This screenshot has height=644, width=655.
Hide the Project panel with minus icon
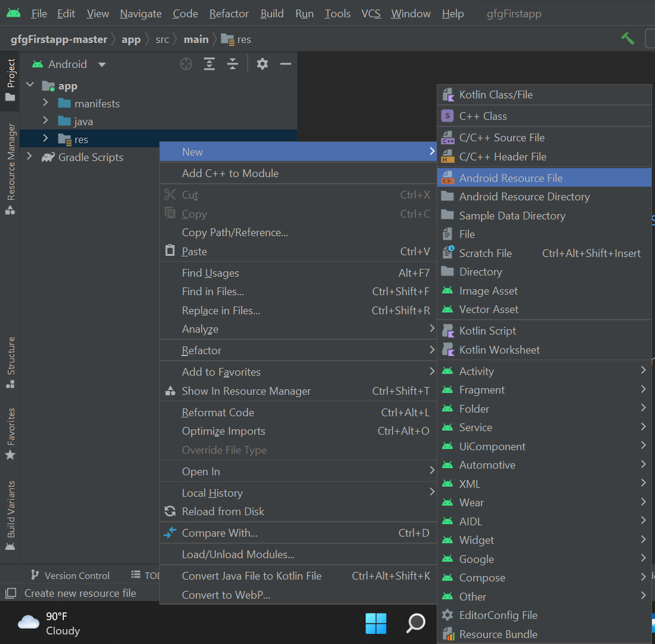(x=286, y=64)
